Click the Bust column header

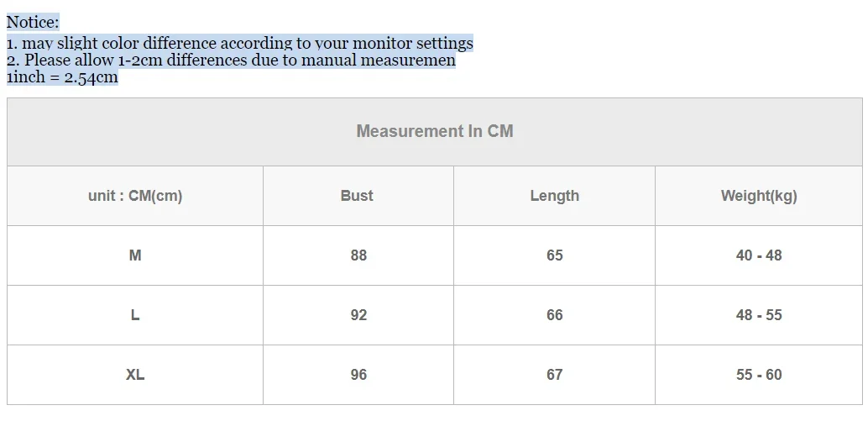click(x=357, y=196)
